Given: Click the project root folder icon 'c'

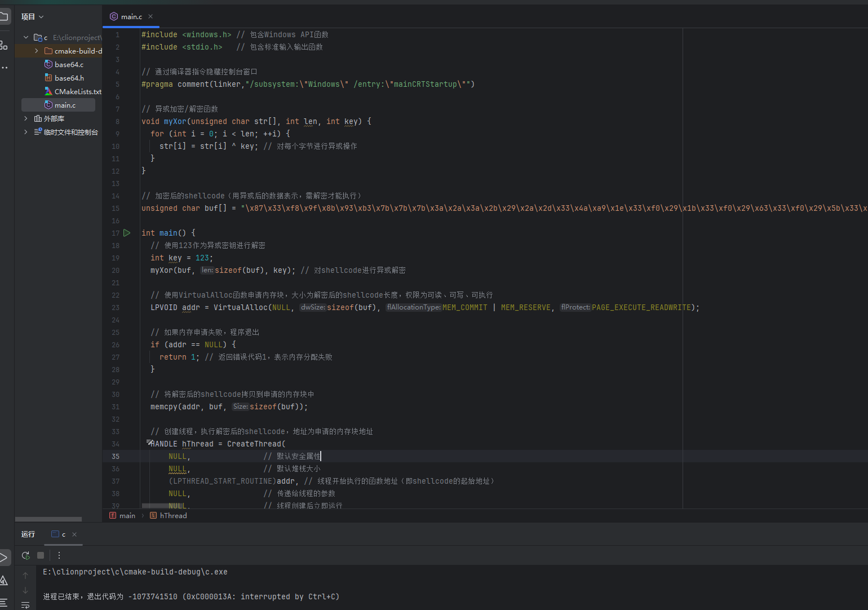Looking at the screenshot, I should click(x=38, y=37).
